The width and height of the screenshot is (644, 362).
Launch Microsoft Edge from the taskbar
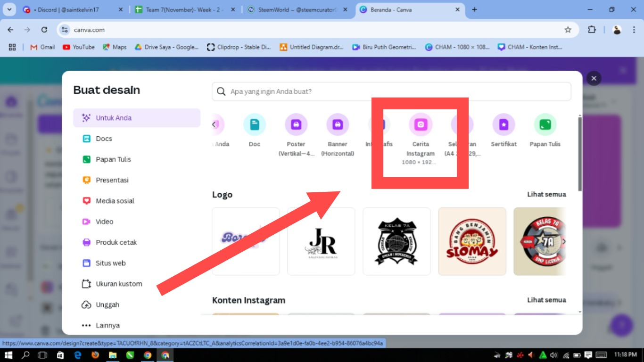[x=77, y=355]
